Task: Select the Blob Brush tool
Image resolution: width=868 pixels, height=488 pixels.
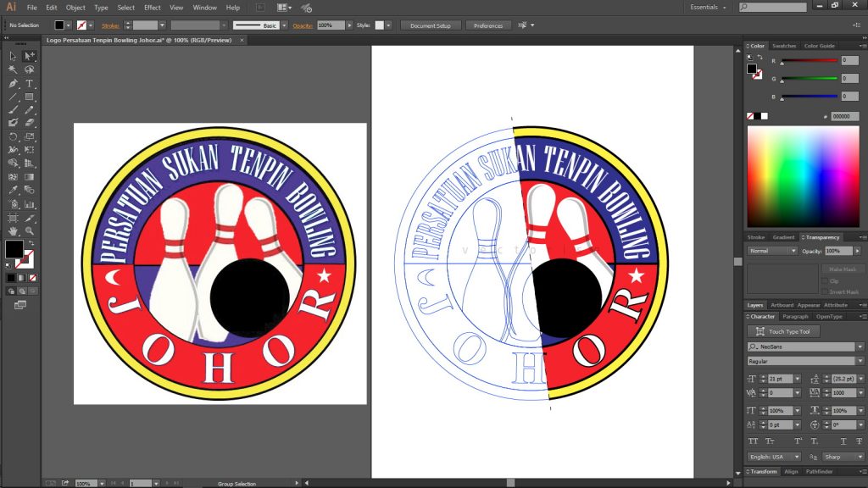Action: point(13,124)
